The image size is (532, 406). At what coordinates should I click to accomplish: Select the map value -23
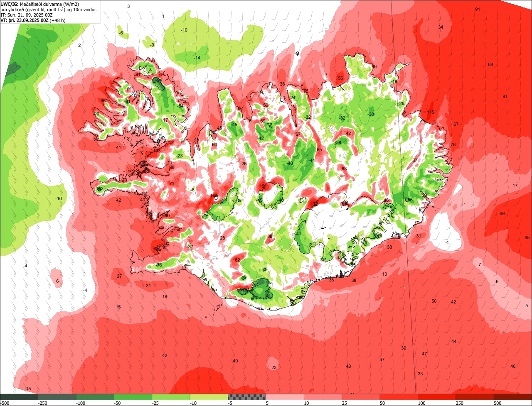(179, 156)
